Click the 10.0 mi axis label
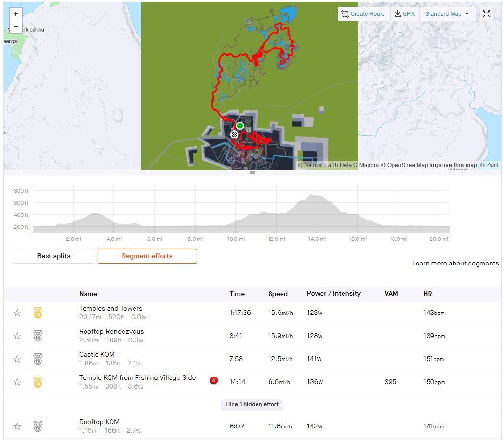Viewport: 504px width, 440px height. 236,239
